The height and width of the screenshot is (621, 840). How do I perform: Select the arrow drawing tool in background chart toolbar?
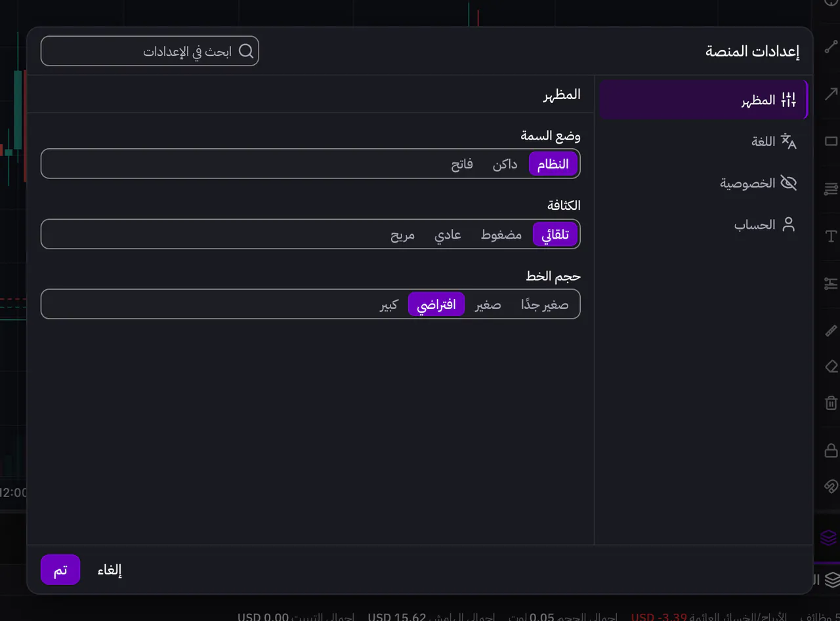831,94
